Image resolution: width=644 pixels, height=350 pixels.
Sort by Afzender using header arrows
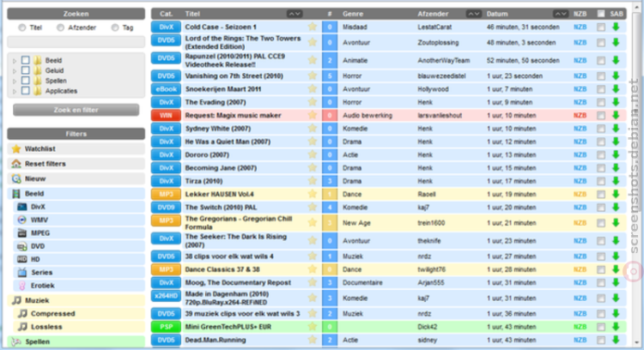pos(473,14)
